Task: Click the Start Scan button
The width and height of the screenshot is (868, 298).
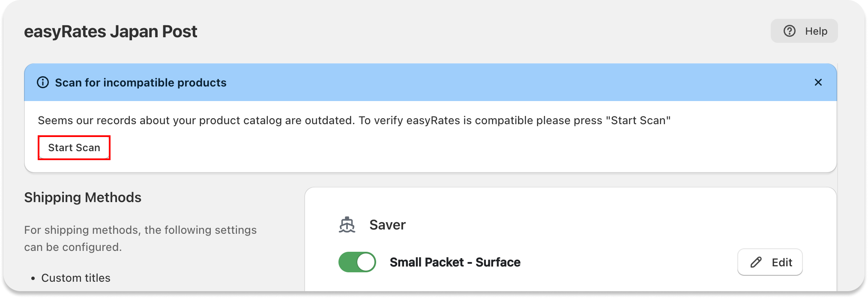Action: click(x=74, y=148)
